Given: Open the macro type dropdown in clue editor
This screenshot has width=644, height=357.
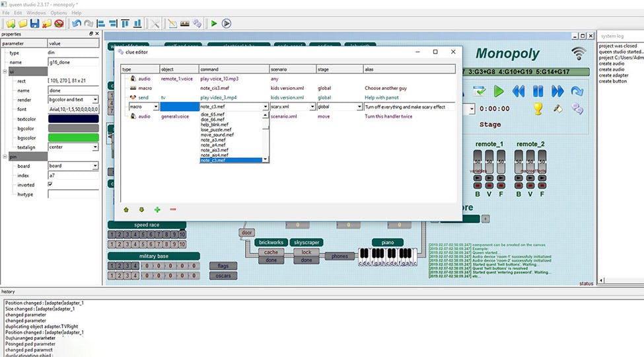Looking at the screenshot, I should [x=156, y=106].
